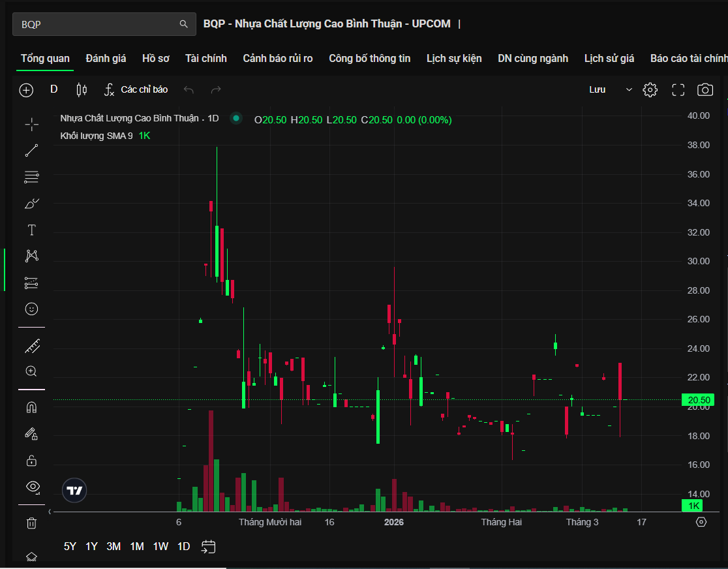Select the text annotation tool

31,230
